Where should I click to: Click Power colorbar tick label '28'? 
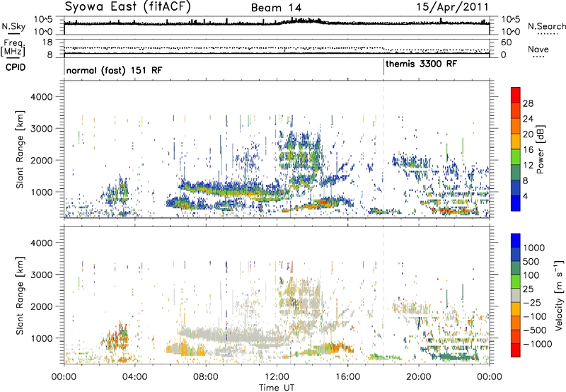(528, 103)
